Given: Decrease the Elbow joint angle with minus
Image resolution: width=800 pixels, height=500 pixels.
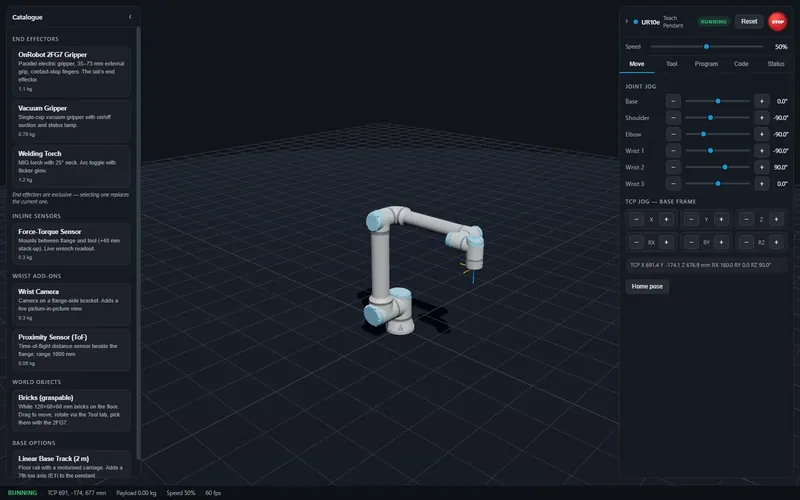Looking at the screenshot, I should tap(673, 134).
